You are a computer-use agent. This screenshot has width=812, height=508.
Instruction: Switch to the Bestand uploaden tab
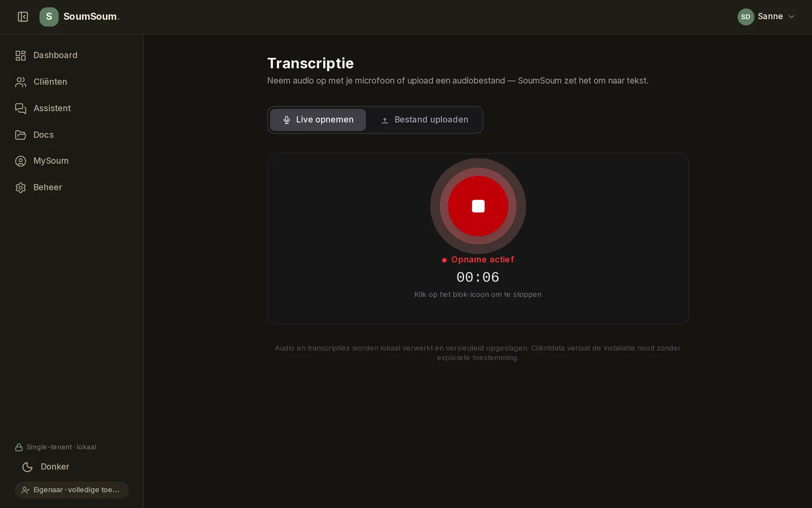click(424, 120)
